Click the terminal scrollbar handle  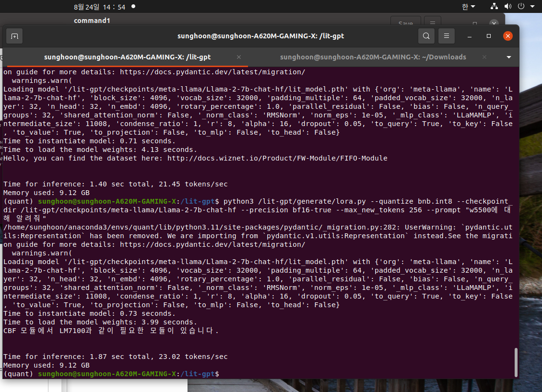point(516,362)
